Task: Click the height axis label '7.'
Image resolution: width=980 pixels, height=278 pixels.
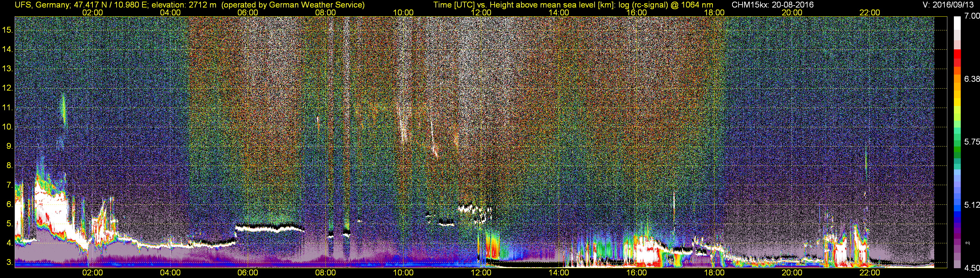Action: coord(9,185)
